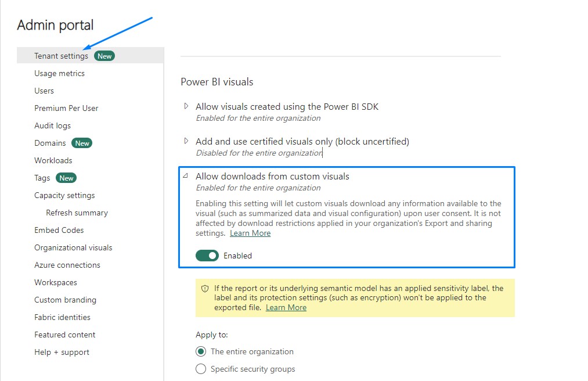Toggle off the Enabled switch for custom visual downloads

[x=207, y=256]
